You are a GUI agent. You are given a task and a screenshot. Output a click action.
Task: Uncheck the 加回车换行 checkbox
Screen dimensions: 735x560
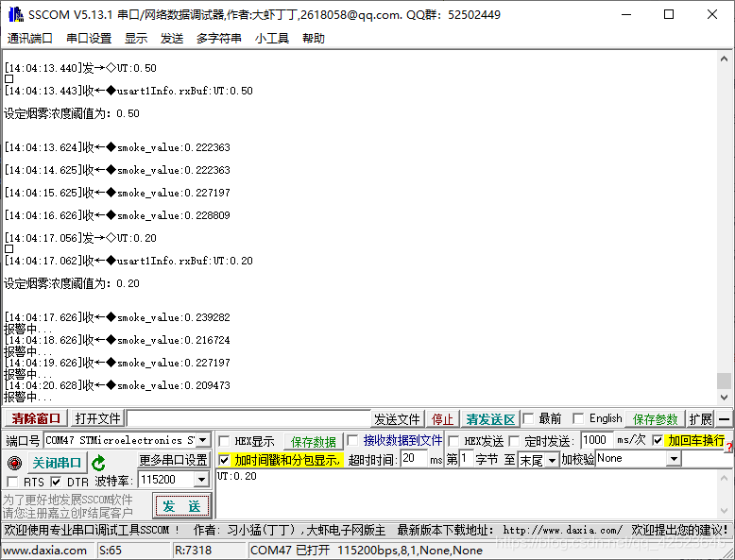[x=658, y=440]
